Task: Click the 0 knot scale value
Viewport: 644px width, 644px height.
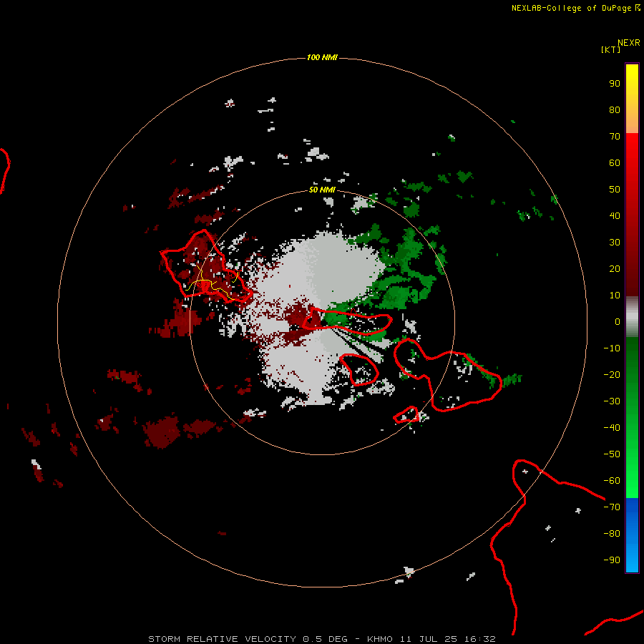Action: 618,322
